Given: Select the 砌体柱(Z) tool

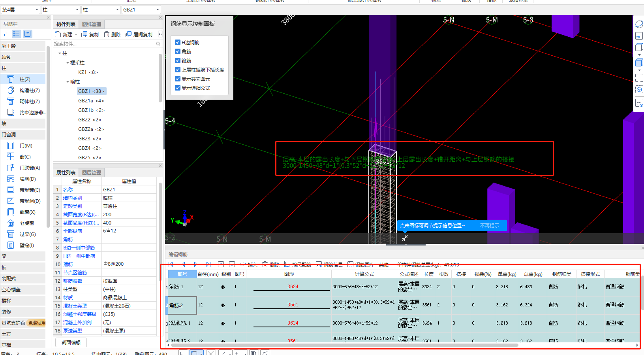Looking at the screenshot, I should (23, 101).
